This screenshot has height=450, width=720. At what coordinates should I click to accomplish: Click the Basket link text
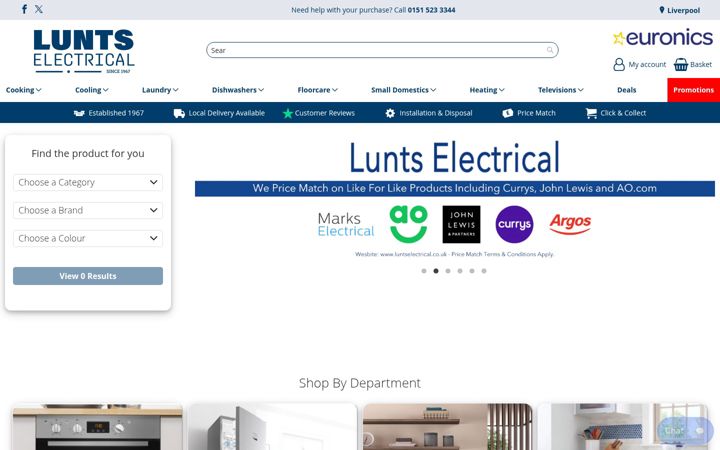click(x=701, y=65)
